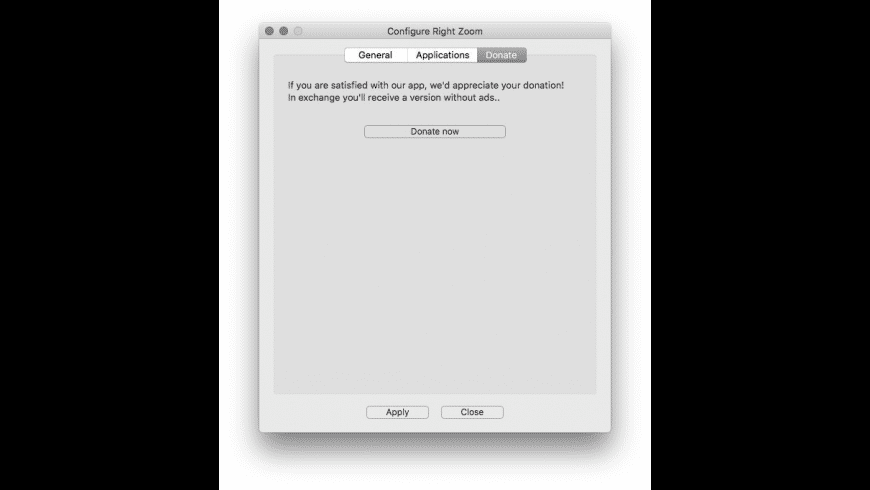
Task: Click the disabled zoom window button
Action: coord(298,31)
